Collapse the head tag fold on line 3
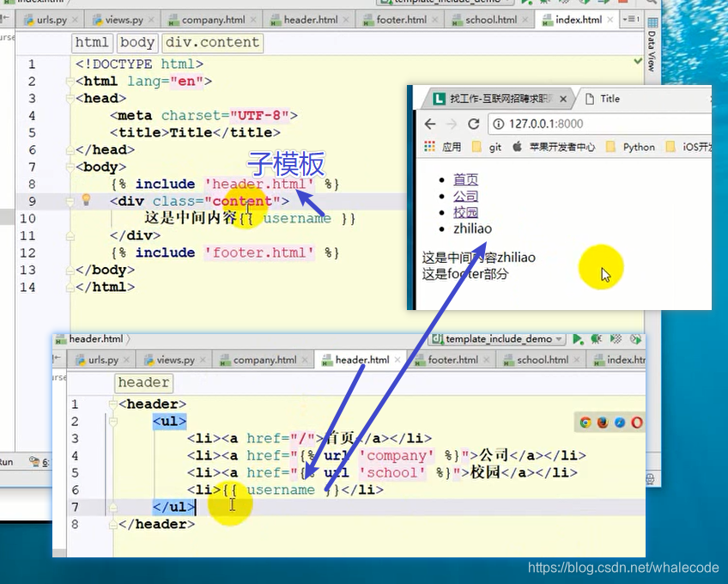The height and width of the screenshot is (584, 728). pos(70,99)
